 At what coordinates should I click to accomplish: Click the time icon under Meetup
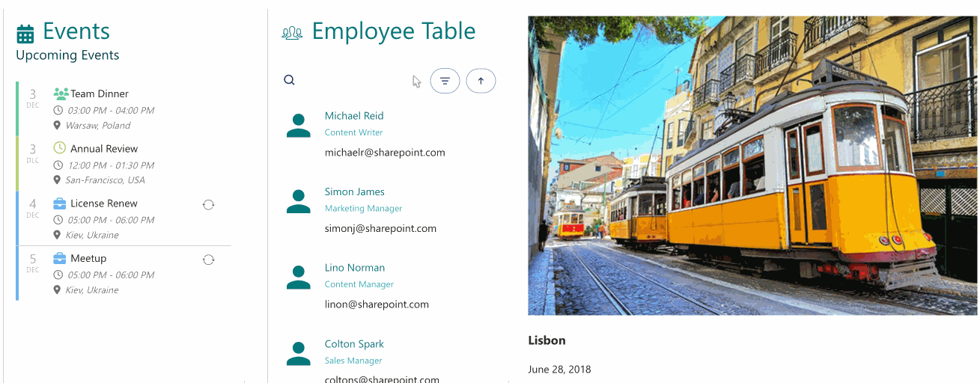58,275
